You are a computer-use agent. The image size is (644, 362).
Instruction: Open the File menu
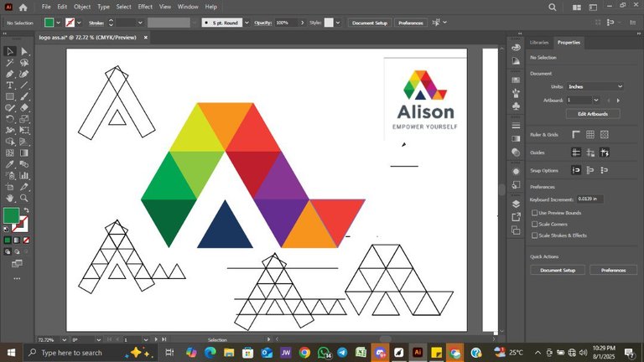[x=46, y=7]
